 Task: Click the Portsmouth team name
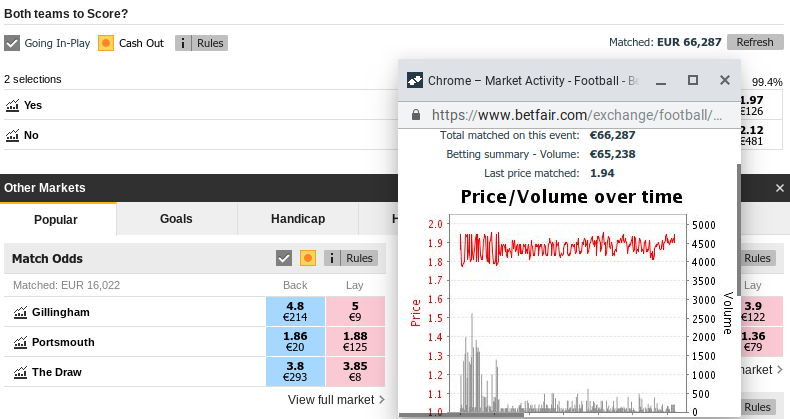point(63,342)
